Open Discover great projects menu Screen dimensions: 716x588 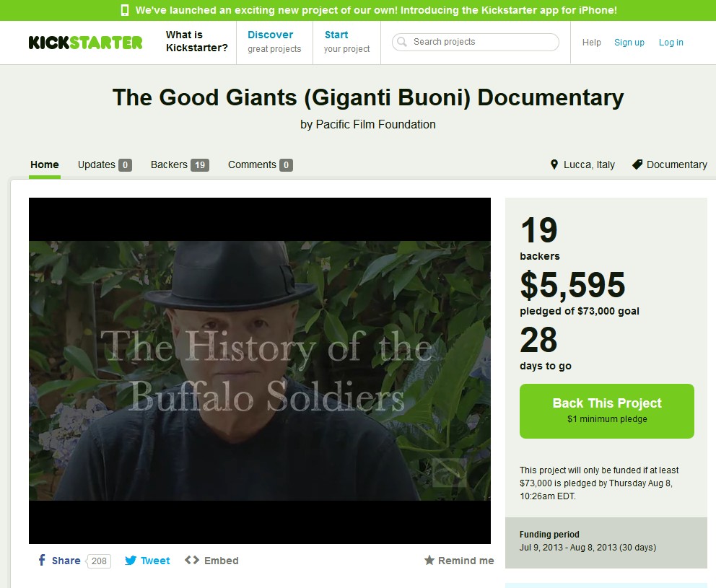[274, 42]
